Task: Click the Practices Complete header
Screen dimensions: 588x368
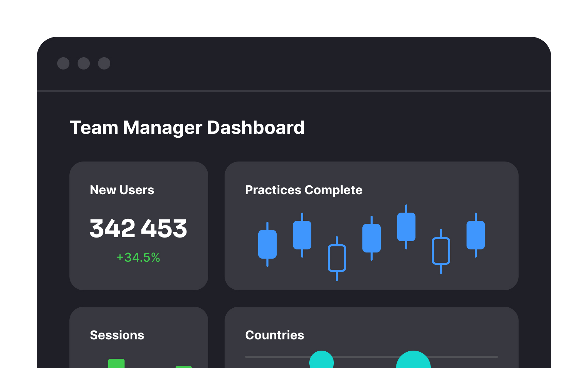Action: pyautogui.click(x=304, y=190)
